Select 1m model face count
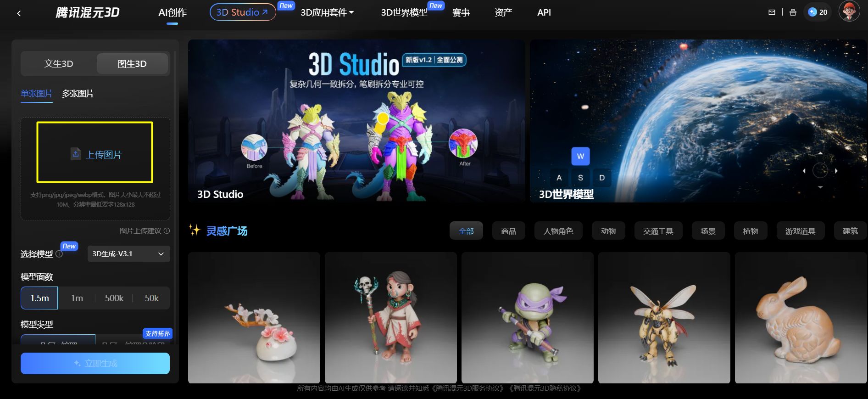Screen dimensions: 868x399 pos(77,298)
